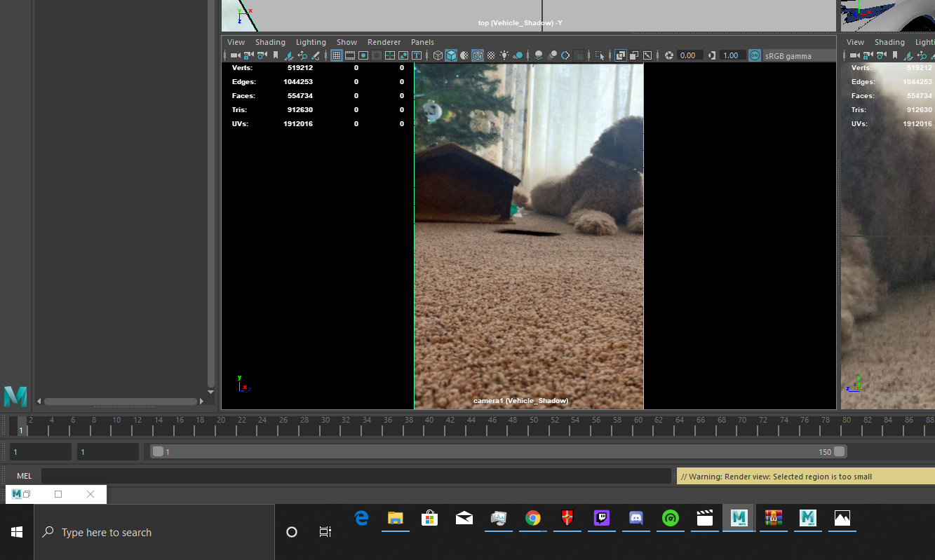The width and height of the screenshot is (935, 560).
Task: Open Google Chrome from the taskbar
Action: [x=533, y=518]
